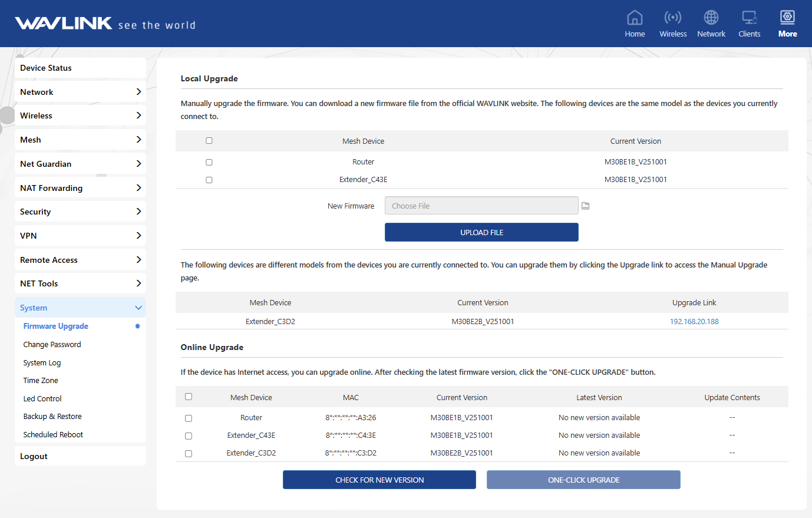Open Scheduled Reboot in System menu
Image resolution: width=812 pixels, height=518 pixels.
click(x=53, y=435)
